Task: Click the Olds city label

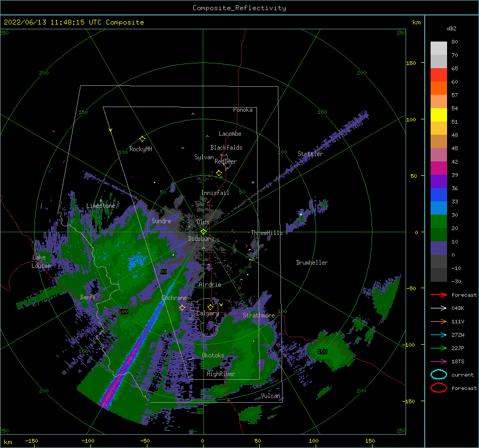Action: pos(203,222)
